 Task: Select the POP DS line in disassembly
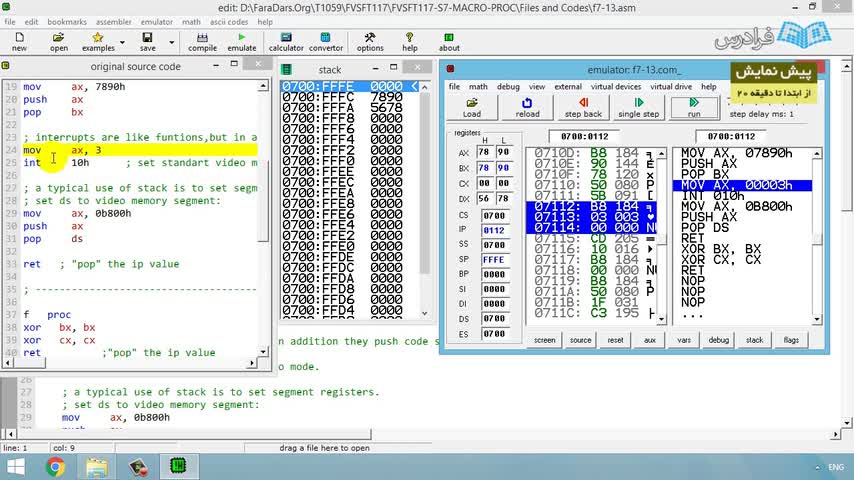point(708,228)
